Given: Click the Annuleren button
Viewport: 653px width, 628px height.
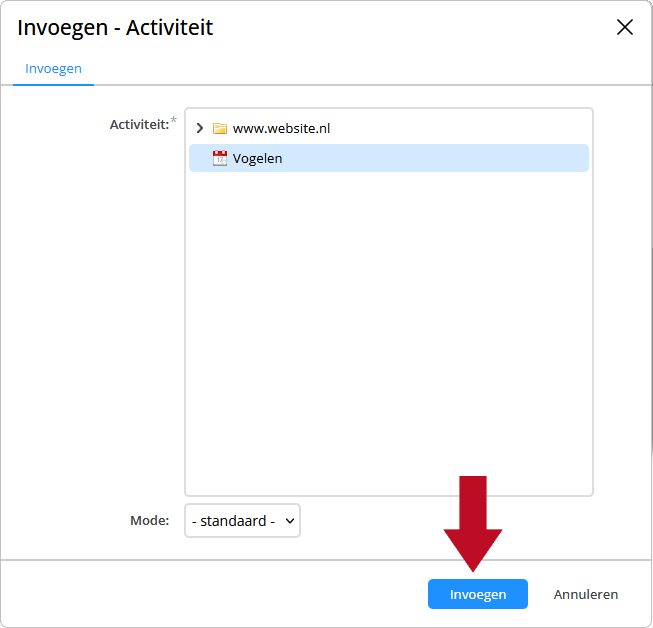Looking at the screenshot, I should click(x=586, y=594).
